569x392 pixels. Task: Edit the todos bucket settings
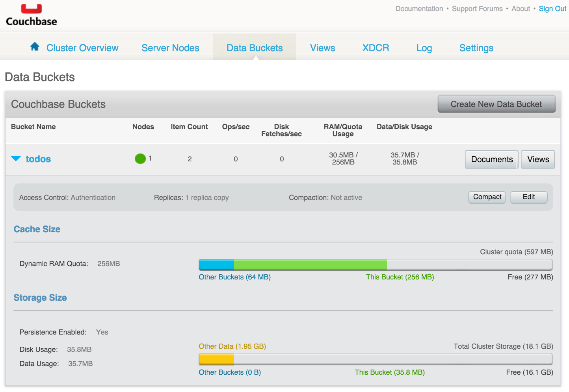point(529,197)
